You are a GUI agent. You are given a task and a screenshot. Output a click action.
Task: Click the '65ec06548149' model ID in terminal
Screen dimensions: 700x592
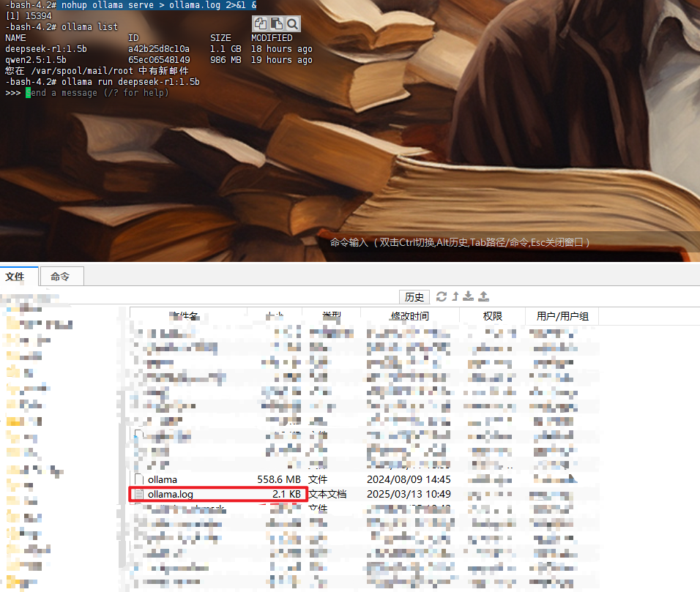coord(159,60)
